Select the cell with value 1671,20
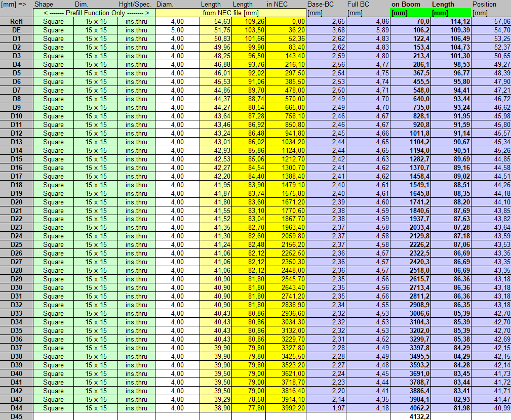This screenshot has width=511, height=420. pyautogui.click(x=286, y=202)
